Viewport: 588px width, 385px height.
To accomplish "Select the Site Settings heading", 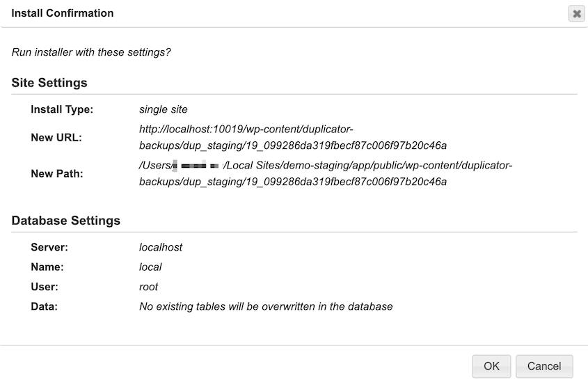I will tap(49, 83).
